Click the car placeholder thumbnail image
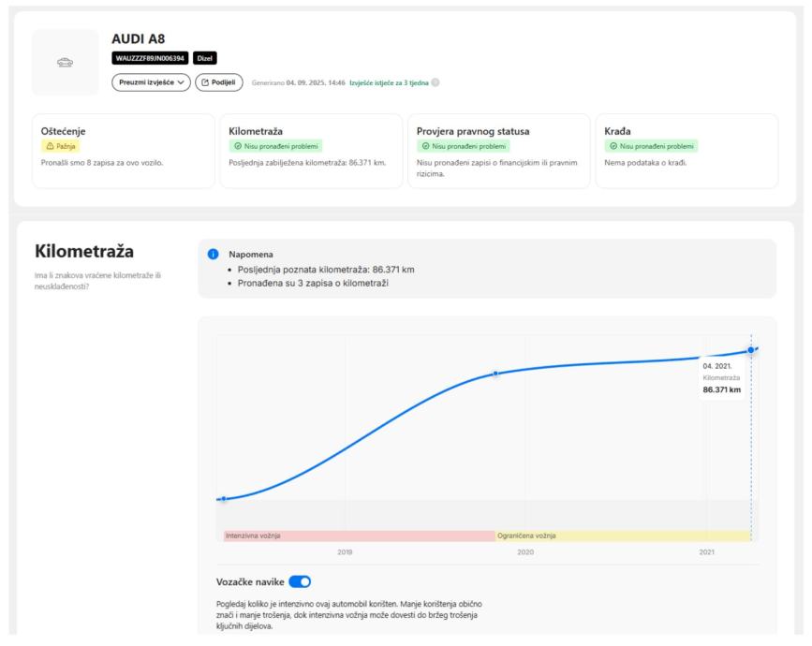Image resolution: width=812 pixels, height=646 pixels. coord(65,62)
